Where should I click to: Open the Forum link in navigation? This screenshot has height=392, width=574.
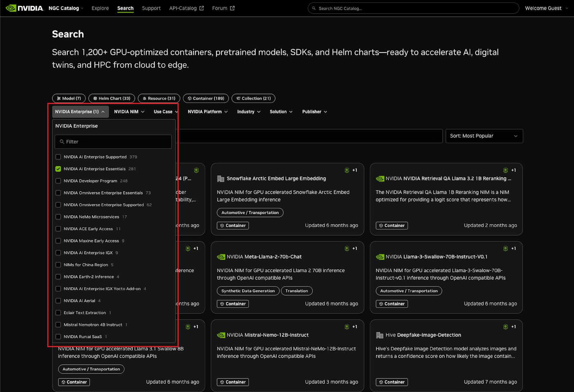coord(223,8)
